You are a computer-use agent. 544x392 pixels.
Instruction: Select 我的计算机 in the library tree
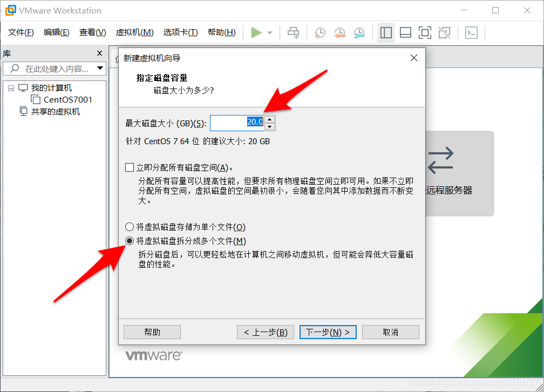[x=51, y=88]
